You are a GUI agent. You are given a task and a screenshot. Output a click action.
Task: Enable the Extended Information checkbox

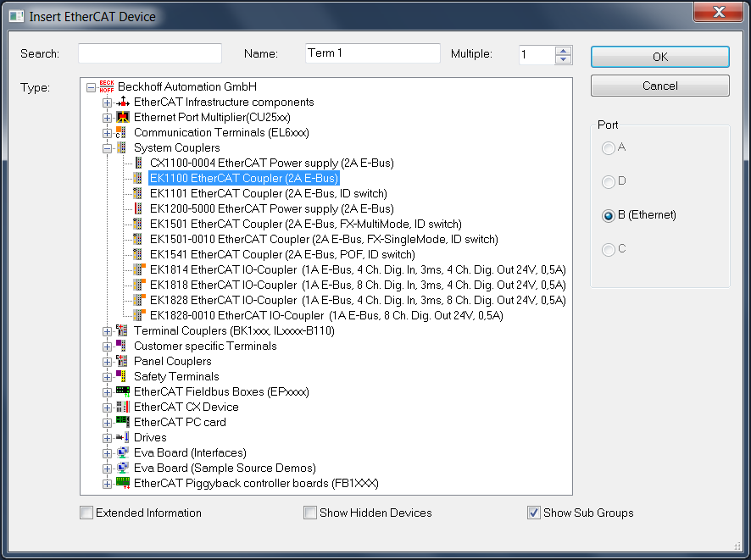click(86, 513)
